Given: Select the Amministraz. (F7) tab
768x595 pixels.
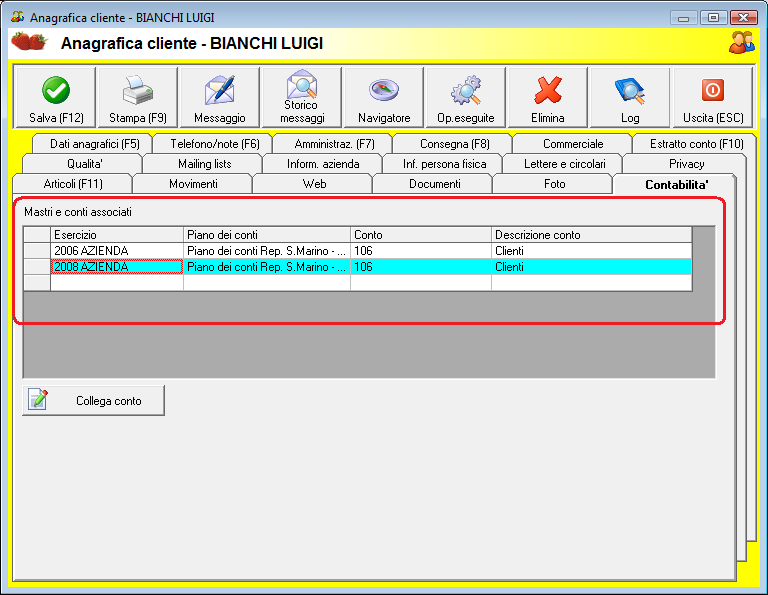Looking at the screenshot, I should [x=334, y=144].
